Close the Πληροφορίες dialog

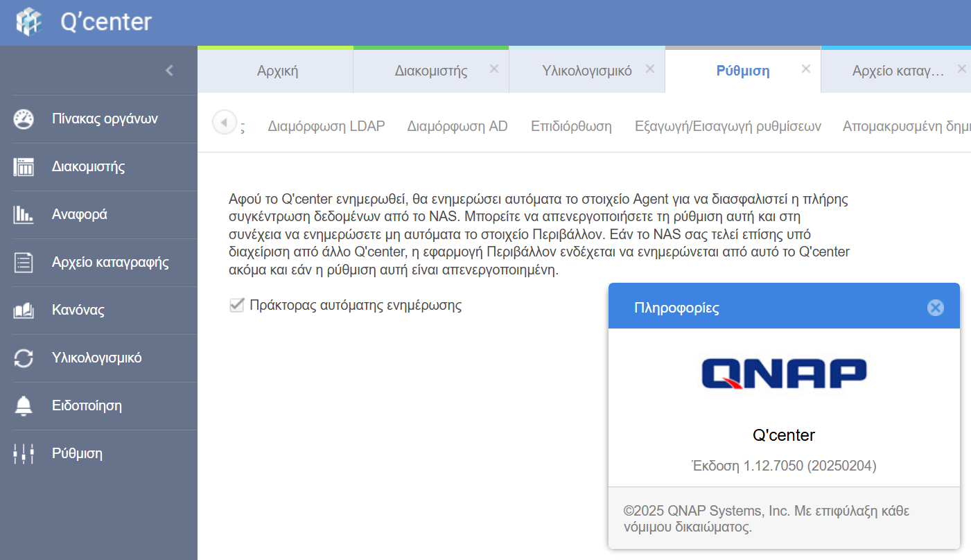tap(935, 308)
